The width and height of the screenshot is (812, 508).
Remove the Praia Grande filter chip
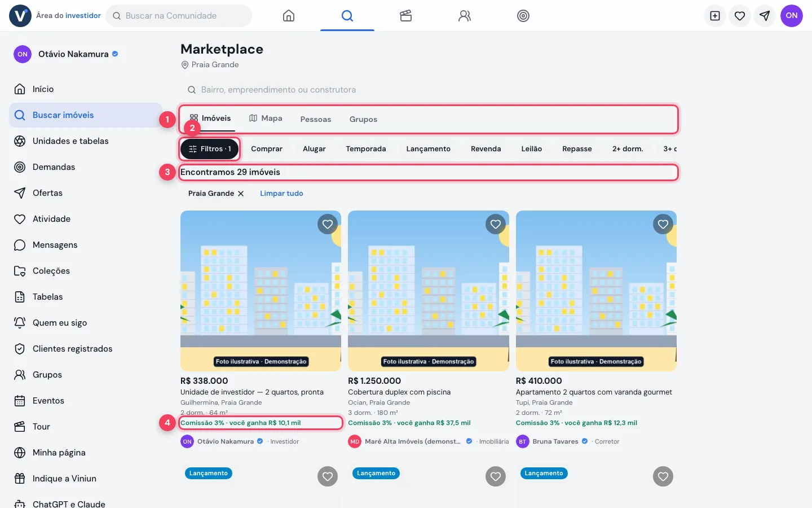241,194
